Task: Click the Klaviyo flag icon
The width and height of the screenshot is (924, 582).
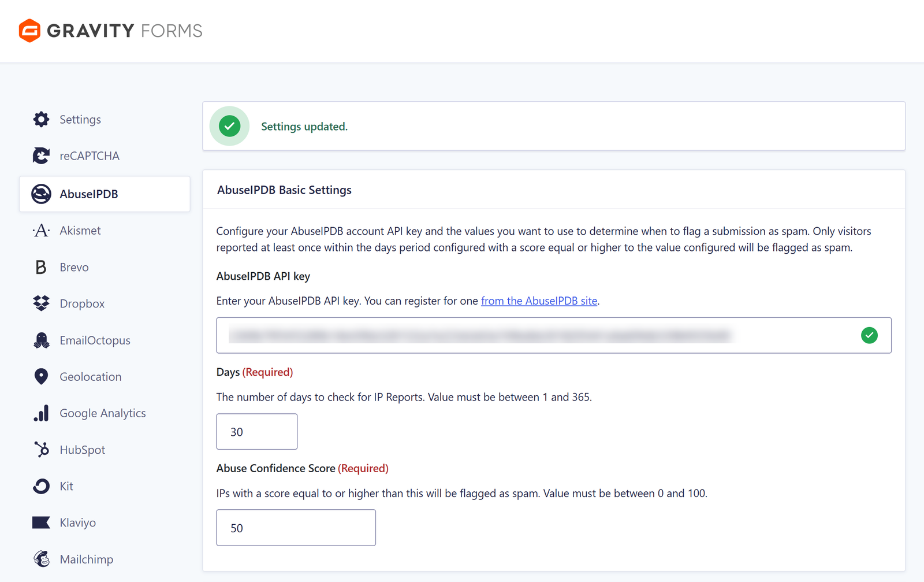Action: coord(41,522)
